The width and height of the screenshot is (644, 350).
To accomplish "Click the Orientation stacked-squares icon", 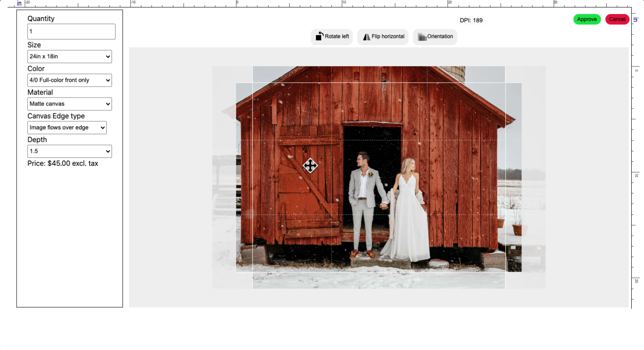I will (x=422, y=37).
